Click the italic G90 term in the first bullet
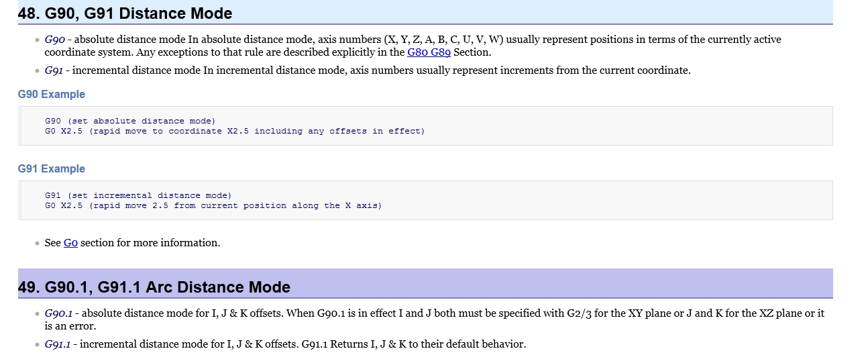 pos(54,40)
